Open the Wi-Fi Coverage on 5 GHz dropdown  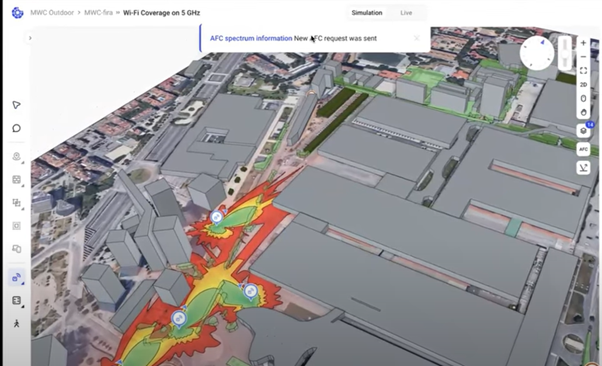tap(161, 13)
